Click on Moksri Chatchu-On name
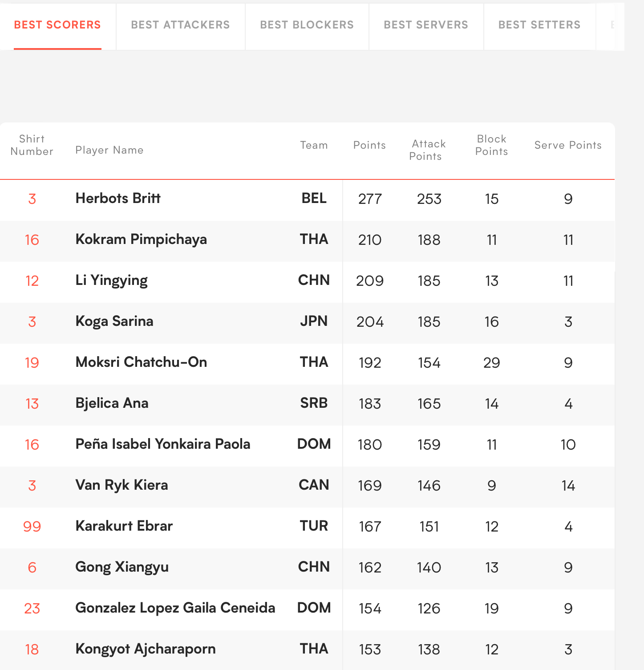644x670 pixels. 141,362
